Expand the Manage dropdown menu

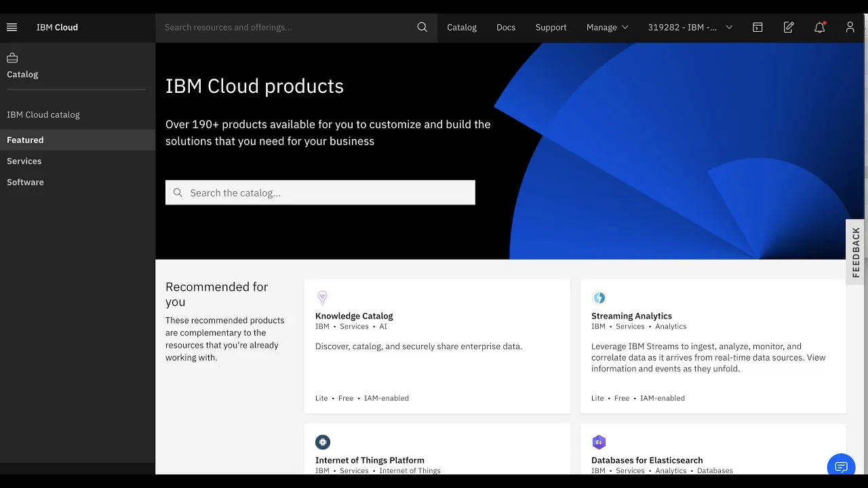(608, 27)
